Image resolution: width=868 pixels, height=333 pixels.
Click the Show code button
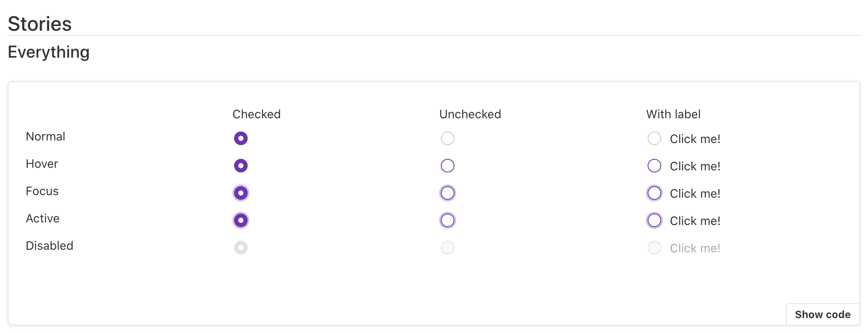point(822,315)
